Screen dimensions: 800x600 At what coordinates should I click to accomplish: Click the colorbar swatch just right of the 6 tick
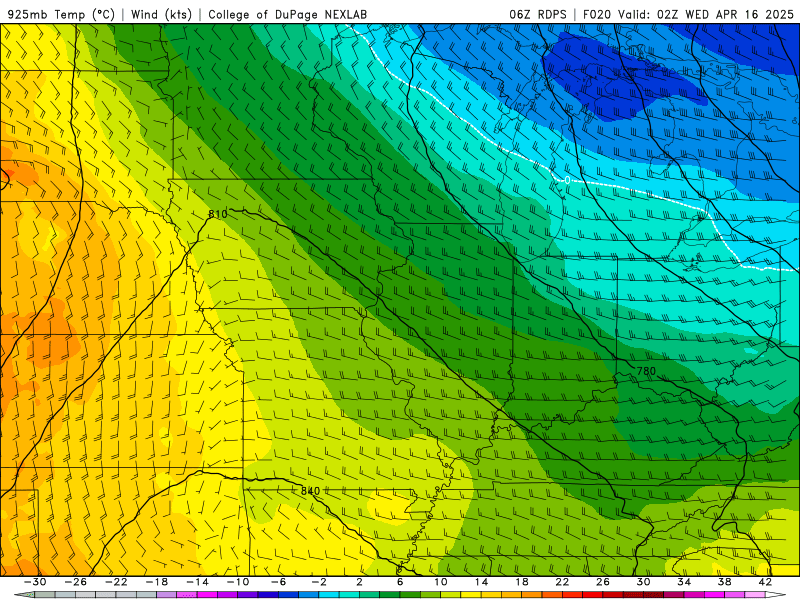[410, 595]
